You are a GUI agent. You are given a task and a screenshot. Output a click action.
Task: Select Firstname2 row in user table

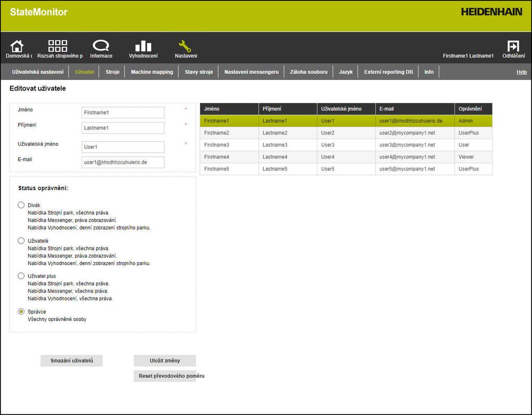(x=346, y=133)
